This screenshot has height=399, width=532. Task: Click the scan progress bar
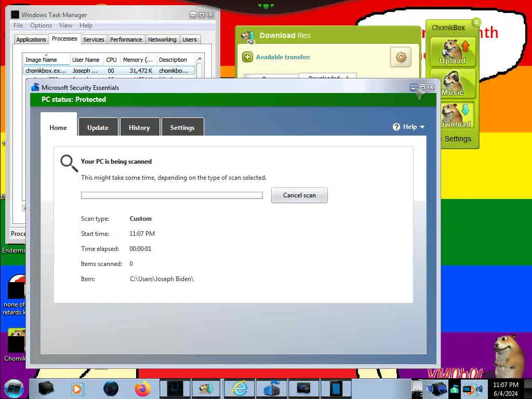click(171, 195)
